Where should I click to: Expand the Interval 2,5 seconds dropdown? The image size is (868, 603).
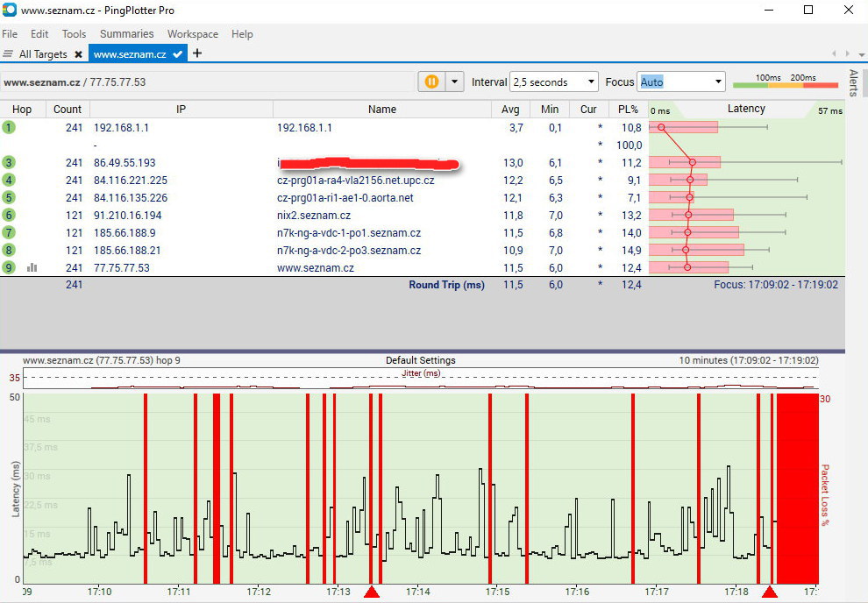553,82
